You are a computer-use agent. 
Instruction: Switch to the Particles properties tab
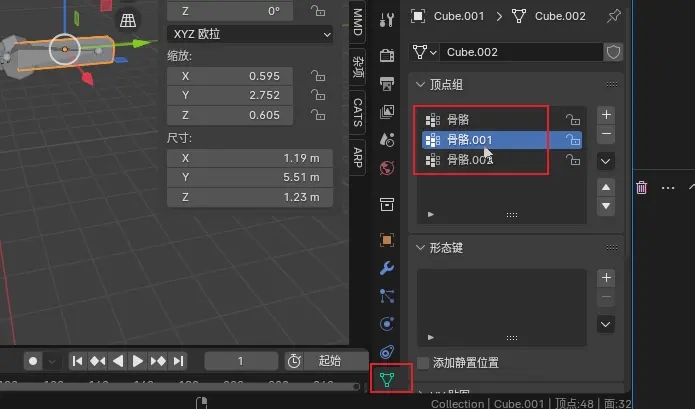pyautogui.click(x=387, y=296)
